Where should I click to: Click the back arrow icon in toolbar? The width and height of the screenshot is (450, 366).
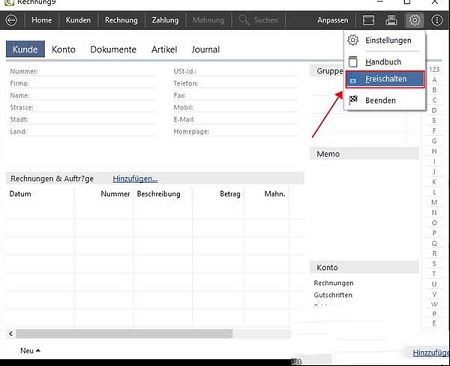click(11, 20)
